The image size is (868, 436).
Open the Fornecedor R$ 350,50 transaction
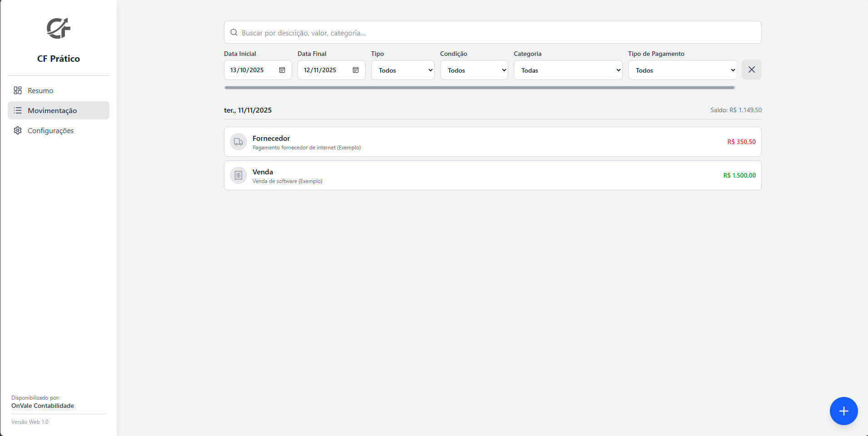[x=492, y=142]
